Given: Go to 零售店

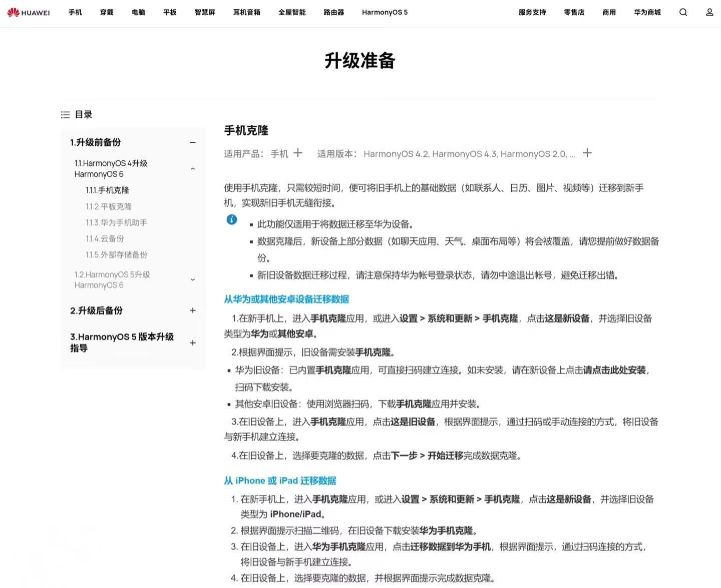Looking at the screenshot, I should pos(574,13).
